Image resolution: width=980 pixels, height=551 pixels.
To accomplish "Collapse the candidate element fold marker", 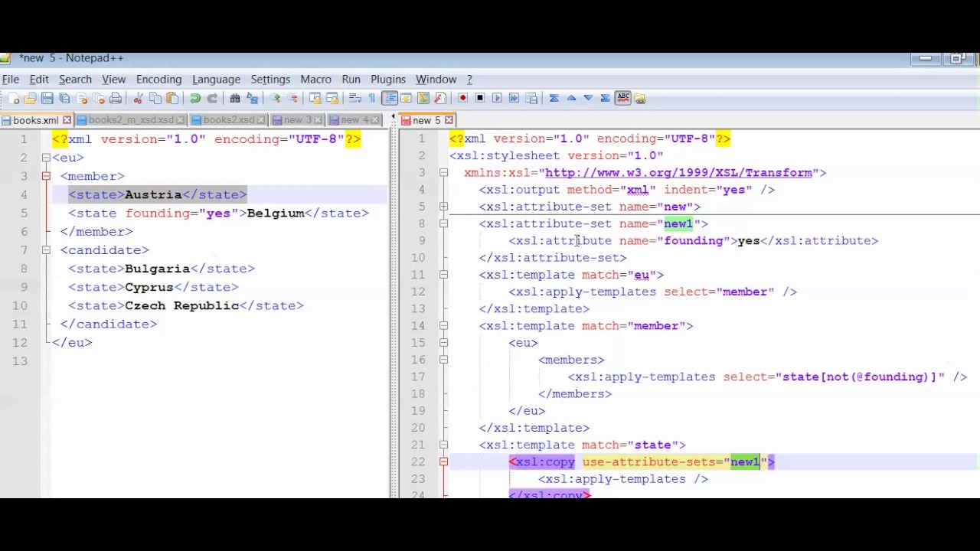I will click(x=46, y=250).
